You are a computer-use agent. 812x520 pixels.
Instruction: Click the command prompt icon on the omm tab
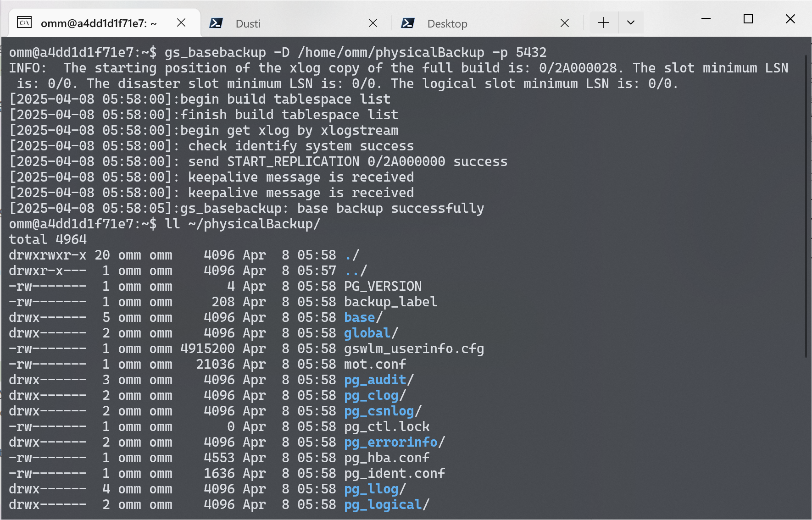click(x=24, y=22)
